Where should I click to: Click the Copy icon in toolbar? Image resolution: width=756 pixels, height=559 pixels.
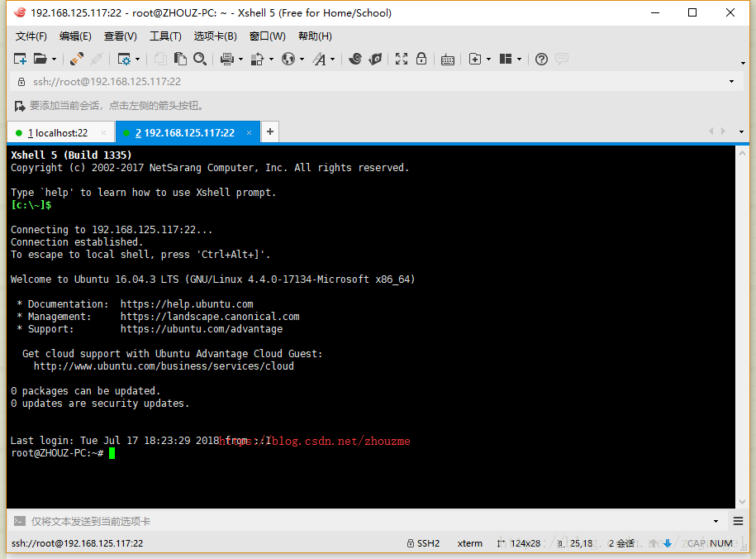160,59
